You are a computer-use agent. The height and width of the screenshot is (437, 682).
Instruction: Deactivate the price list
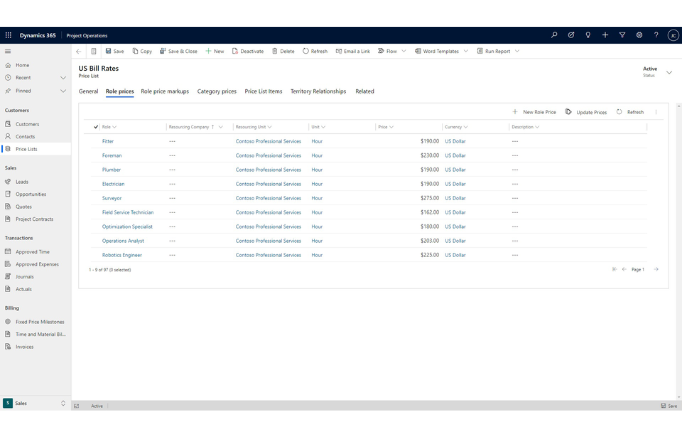coord(248,51)
